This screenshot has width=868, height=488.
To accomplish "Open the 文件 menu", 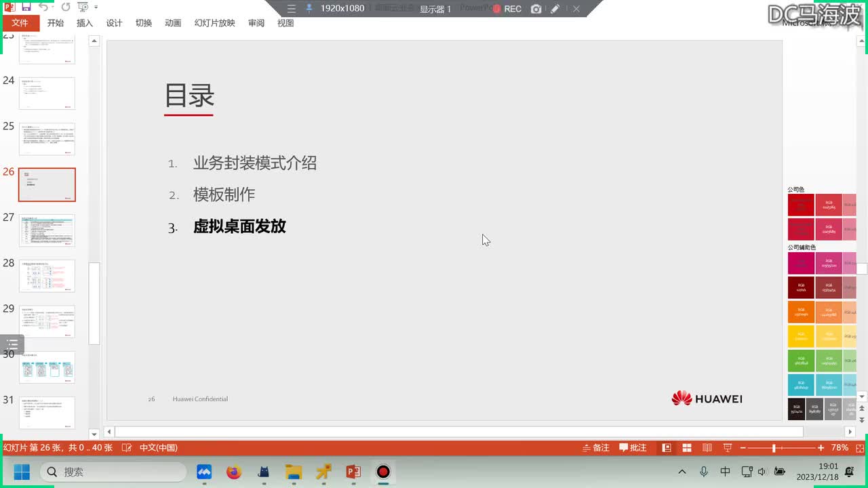I will [x=20, y=23].
